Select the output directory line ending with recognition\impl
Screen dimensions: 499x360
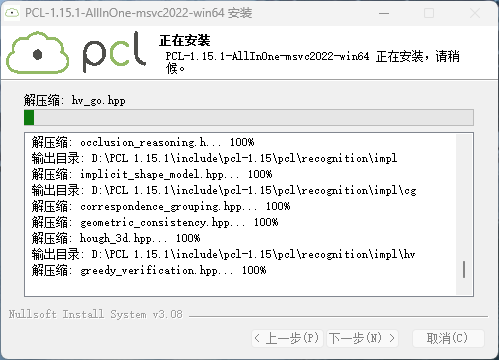[x=214, y=158]
